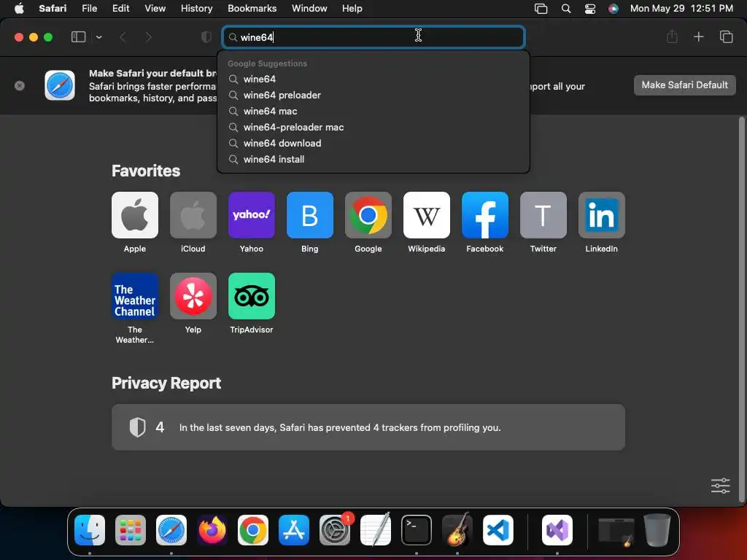
Task: Open the date and time display
Action: (x=681, y=8)
